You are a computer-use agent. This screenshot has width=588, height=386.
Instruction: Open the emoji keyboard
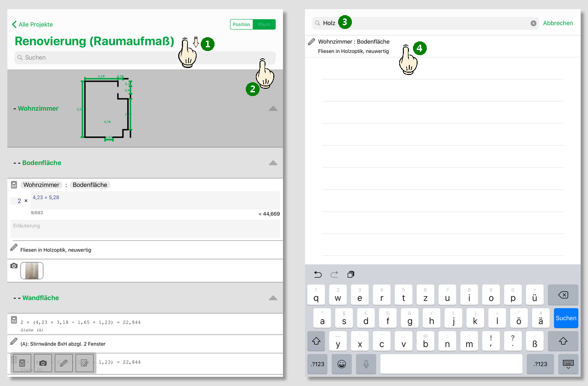341,364
